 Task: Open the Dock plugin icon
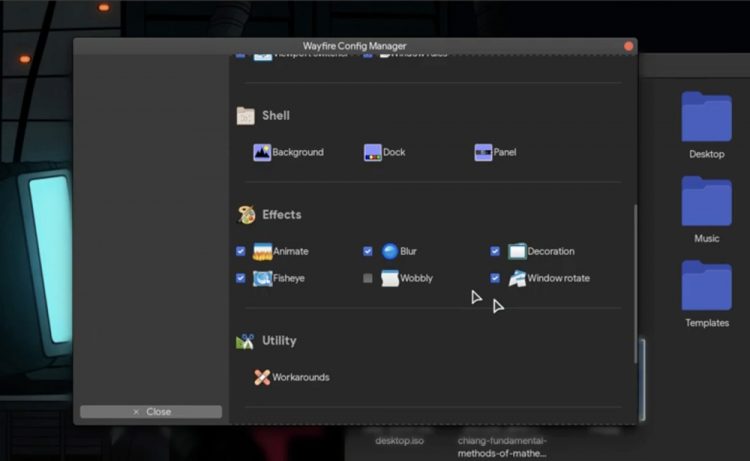click(372, 153)
